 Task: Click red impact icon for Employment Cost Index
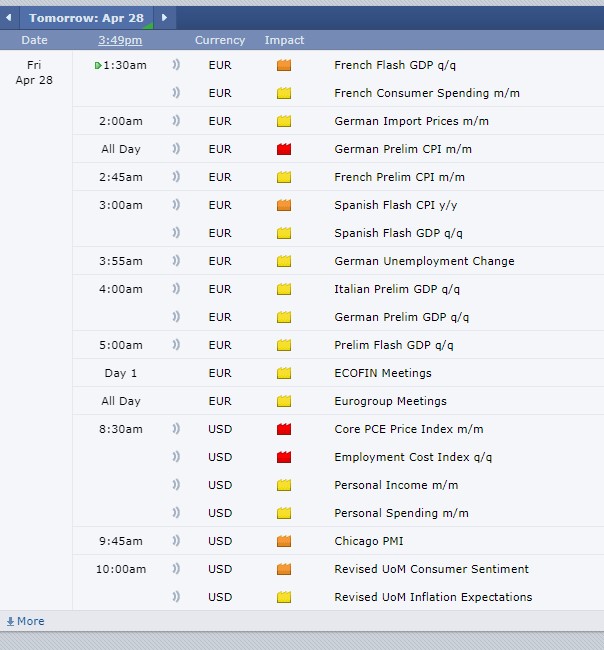pyautogui.click(x=284, y=457)
